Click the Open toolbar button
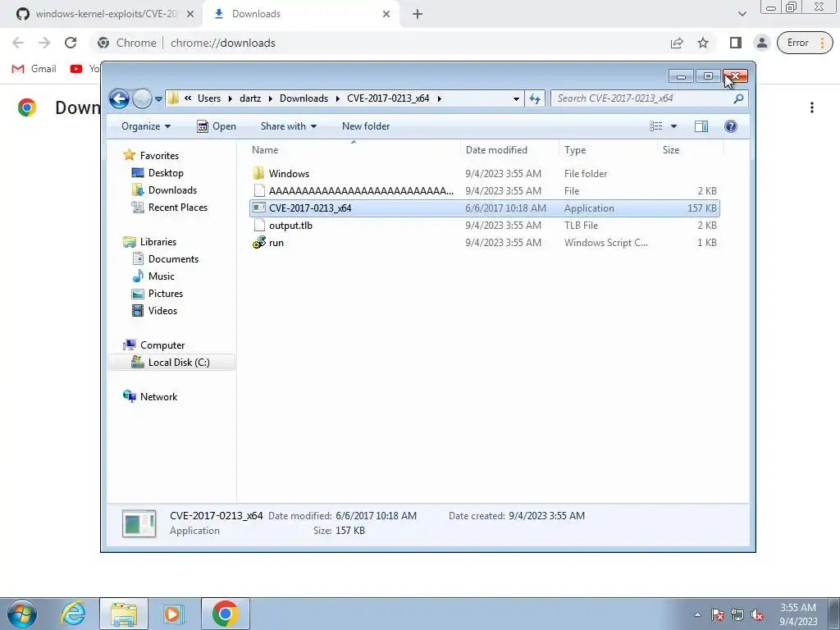Viewport: 840px width, 630px height. tap(217, 126)
